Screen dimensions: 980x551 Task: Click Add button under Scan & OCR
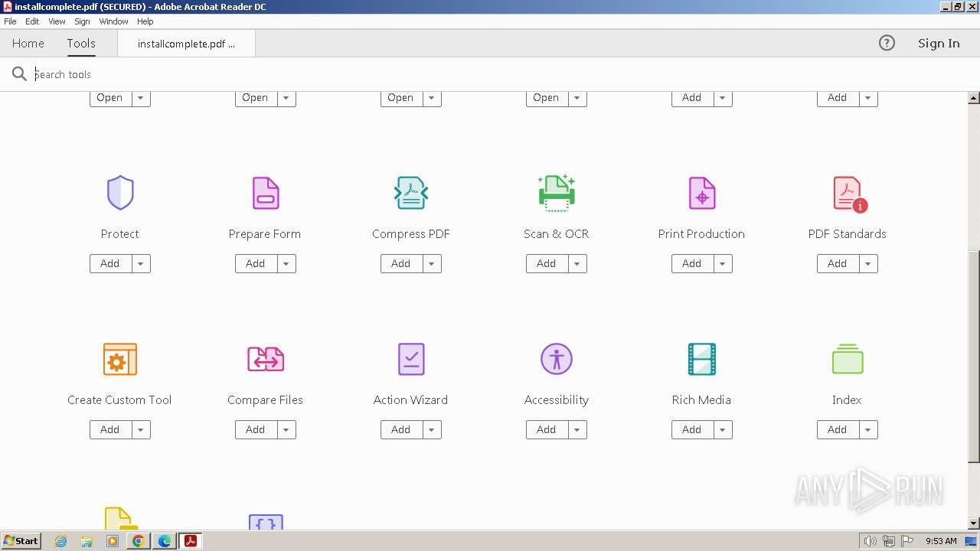pos(547,263)
